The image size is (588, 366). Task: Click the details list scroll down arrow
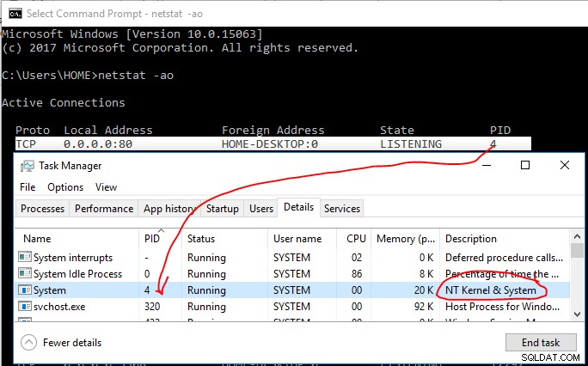(577, 314)
